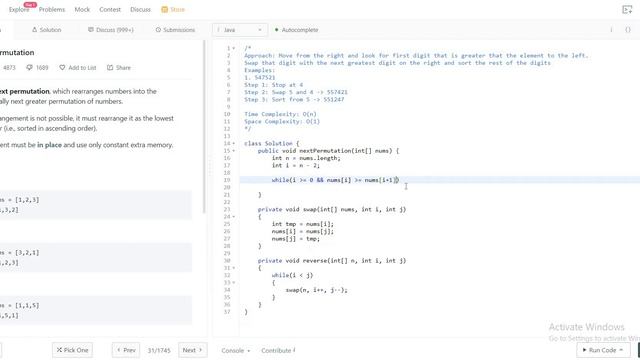Click the 'Time Complexity: O(n)' comment
The height and width of the screenshot is (360, 640).
pos(280,114)
